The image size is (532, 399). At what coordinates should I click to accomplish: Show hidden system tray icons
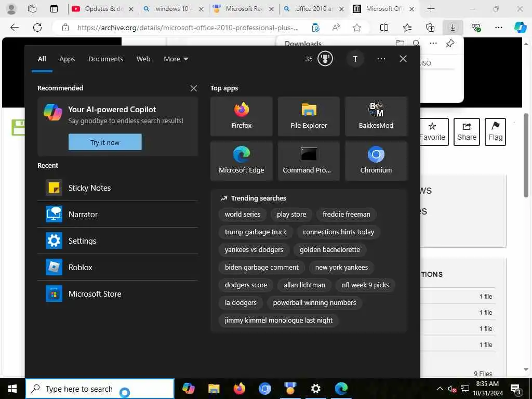click(x=440, y=389)
